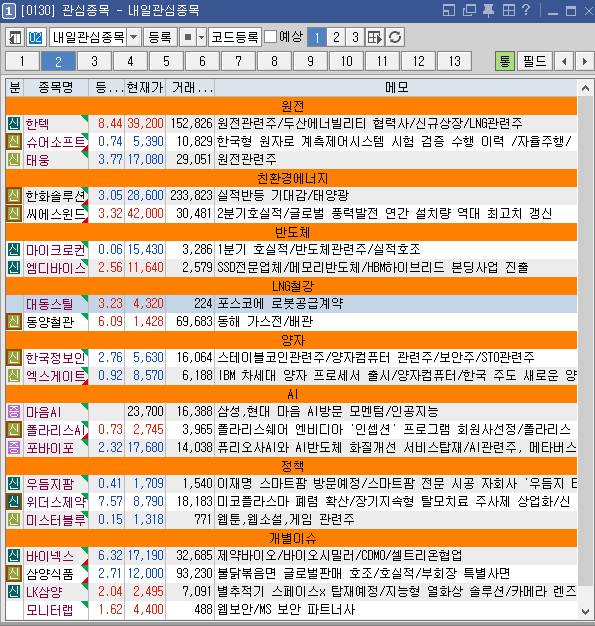Click the 코드등록 button
Viewport: 595px width, 626px height.
[235, 38]
